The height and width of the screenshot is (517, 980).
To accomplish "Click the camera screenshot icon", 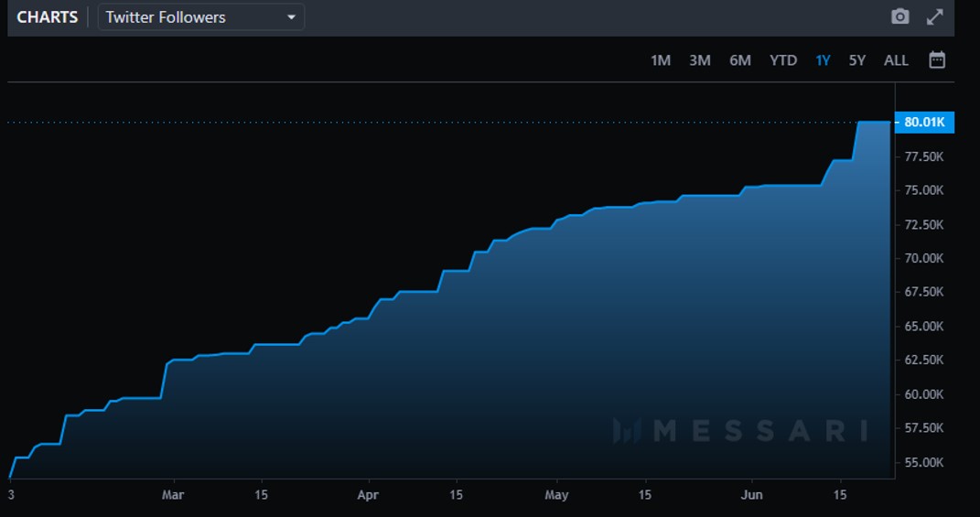I will 900,17.
